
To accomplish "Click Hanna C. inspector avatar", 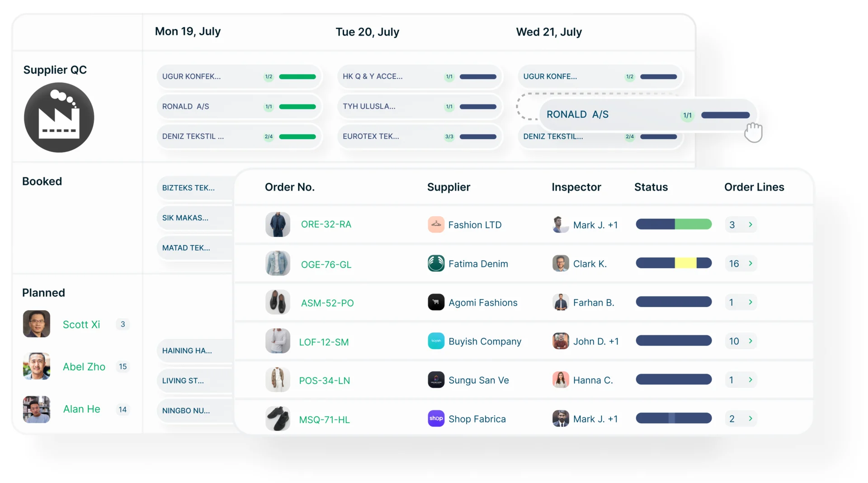I will (561, 380).
